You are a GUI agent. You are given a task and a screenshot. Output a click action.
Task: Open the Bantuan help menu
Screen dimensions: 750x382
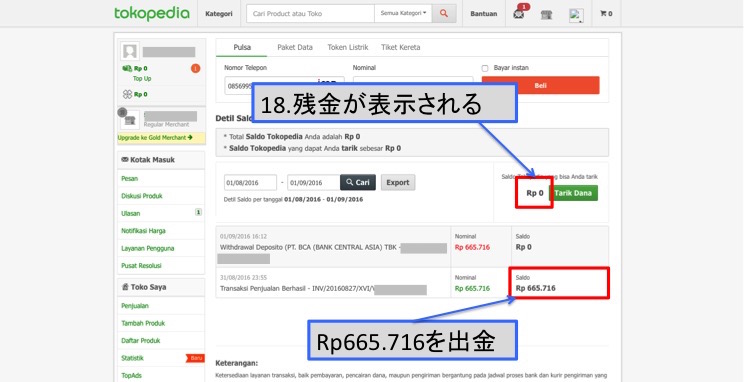pyautogui.click(x=484, y=14)
